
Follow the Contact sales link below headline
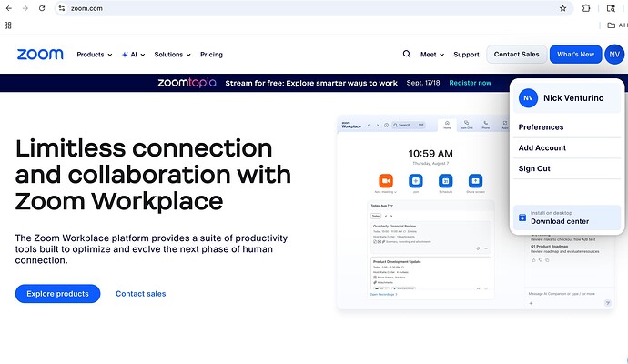pos(140,294)
